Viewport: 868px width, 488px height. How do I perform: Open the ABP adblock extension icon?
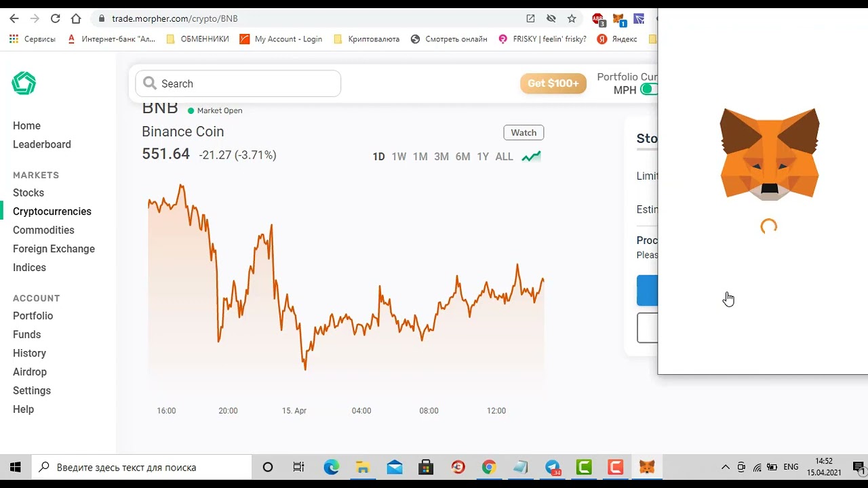click(598, 20)
